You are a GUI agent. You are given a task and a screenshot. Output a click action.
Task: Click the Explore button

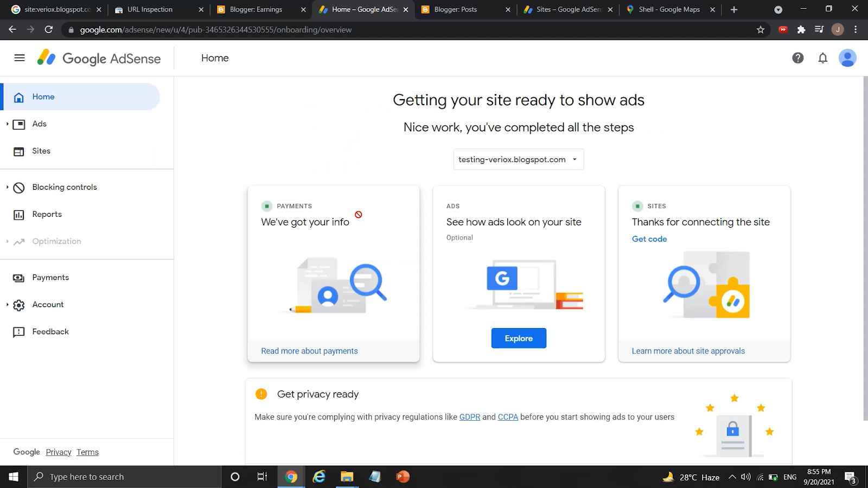(519, 338)
